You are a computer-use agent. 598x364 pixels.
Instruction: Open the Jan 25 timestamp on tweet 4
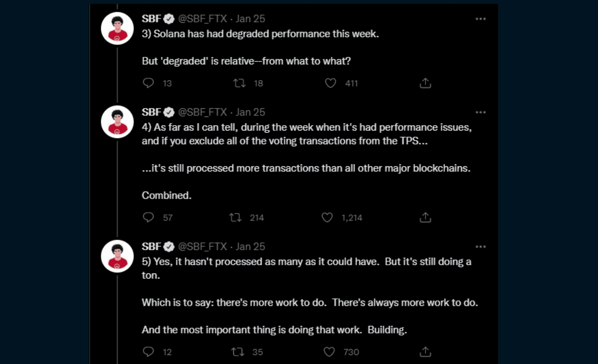click(x=250, y=112)
